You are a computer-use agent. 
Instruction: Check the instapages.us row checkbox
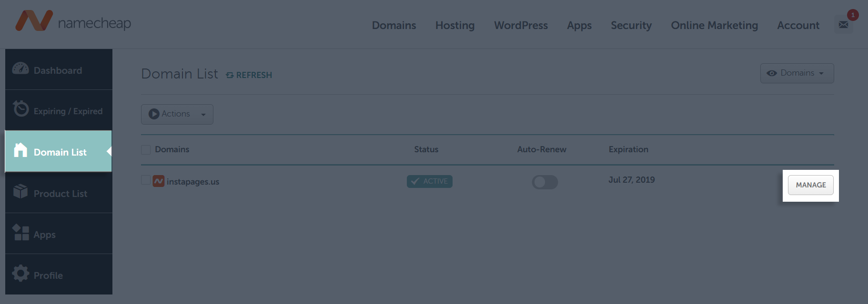[x=146, y=180]
